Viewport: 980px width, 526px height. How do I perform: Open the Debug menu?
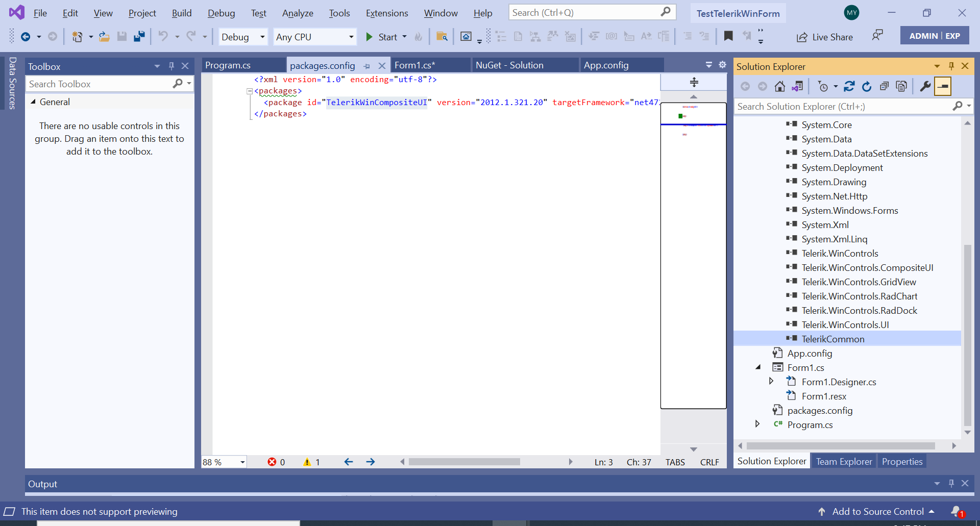click(x=221, y=13)
